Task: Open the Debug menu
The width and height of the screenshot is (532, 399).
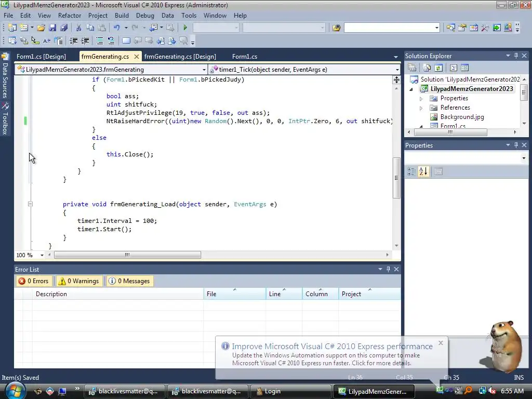Action: tap(145, 16)
